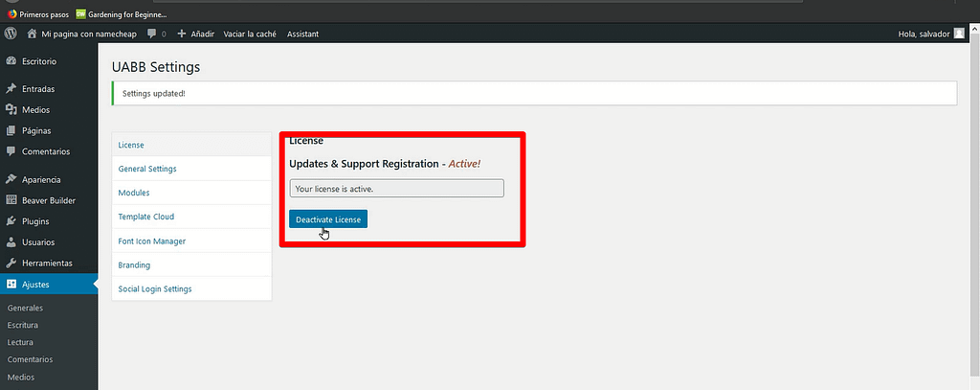The height and width of the screenshot is (390, 980).
Task: Click the Escritorio dashboard icon
Action: (11, 61)
